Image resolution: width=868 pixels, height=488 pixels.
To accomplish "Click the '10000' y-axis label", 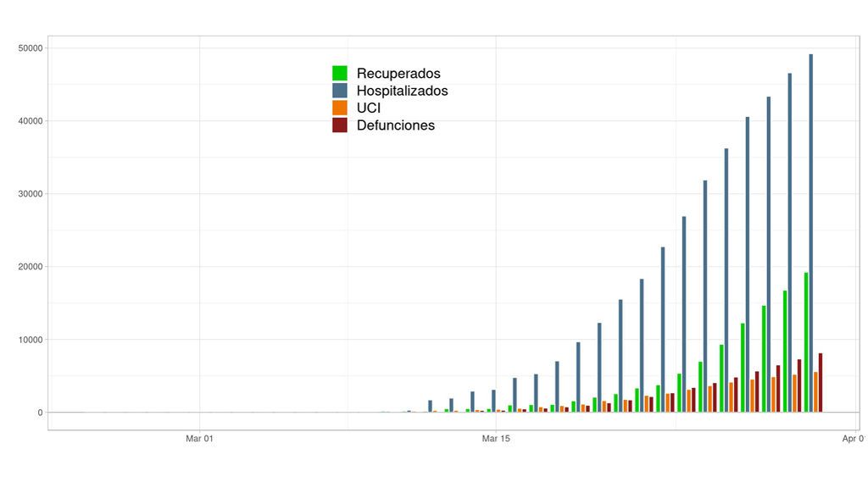I will coord(31,340).
